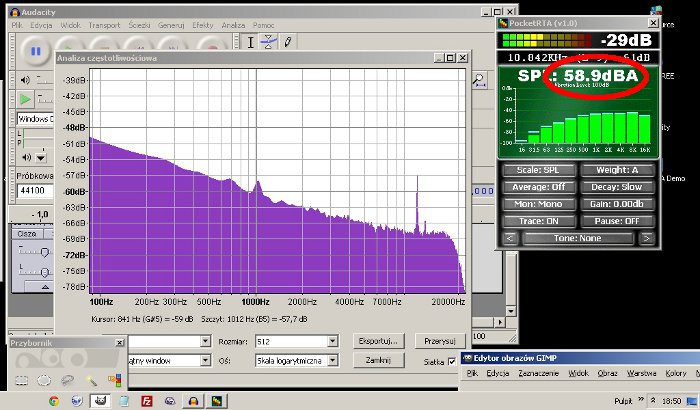Click next tone arrow in PocketRTA
700x410 pixels.
tap(646, 238)
